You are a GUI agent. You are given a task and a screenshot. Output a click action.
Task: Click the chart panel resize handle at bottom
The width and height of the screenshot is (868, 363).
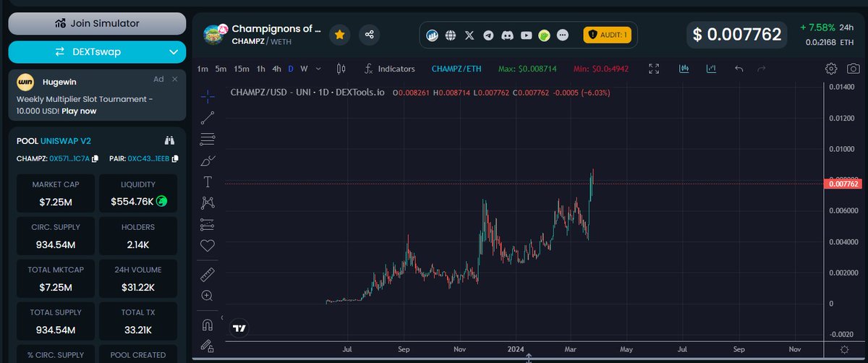(x=529, y=358)
